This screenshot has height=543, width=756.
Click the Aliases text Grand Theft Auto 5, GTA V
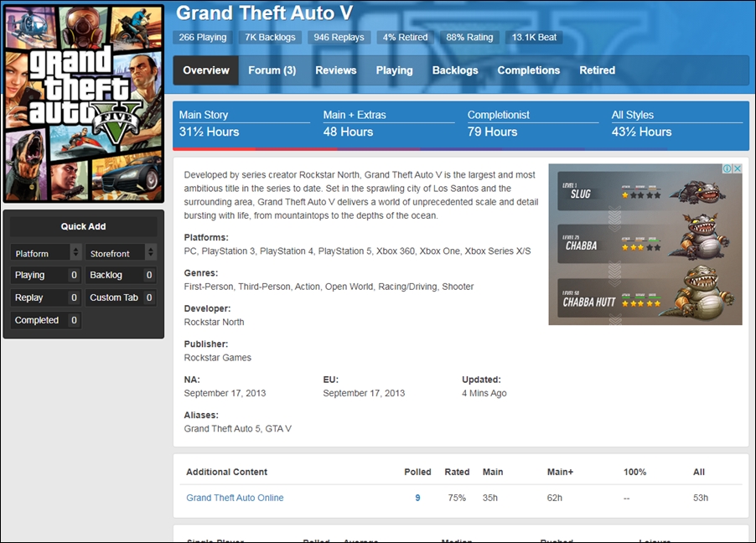(238, 429)
